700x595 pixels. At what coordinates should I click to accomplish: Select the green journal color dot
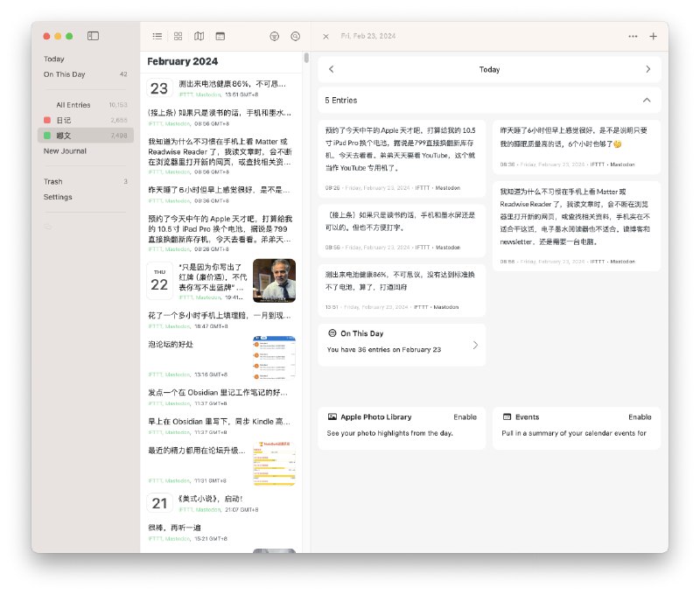pos(47,135)
